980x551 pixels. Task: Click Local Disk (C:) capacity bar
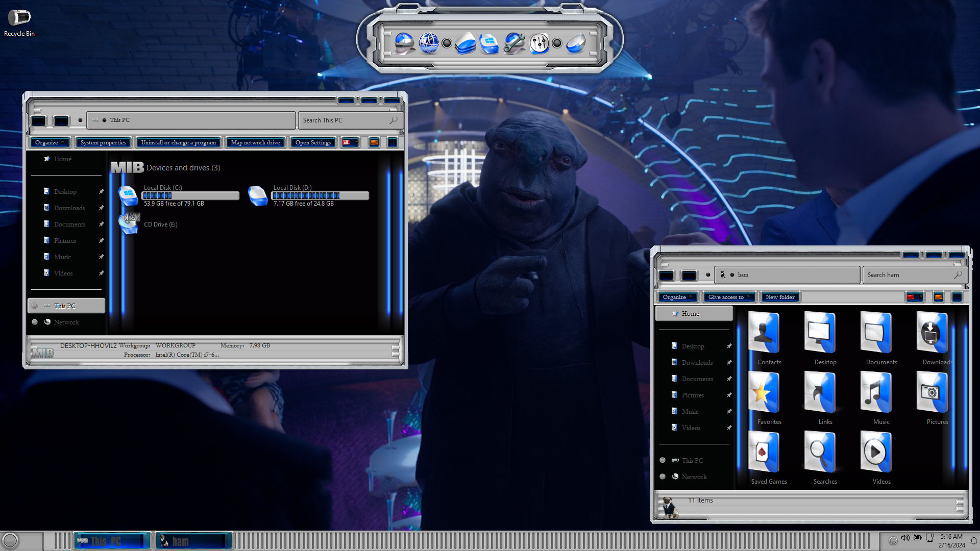(190, 195)
